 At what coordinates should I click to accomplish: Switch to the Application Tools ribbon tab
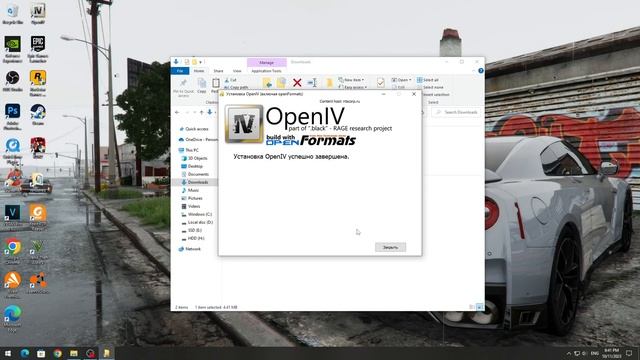click(267, 71)
